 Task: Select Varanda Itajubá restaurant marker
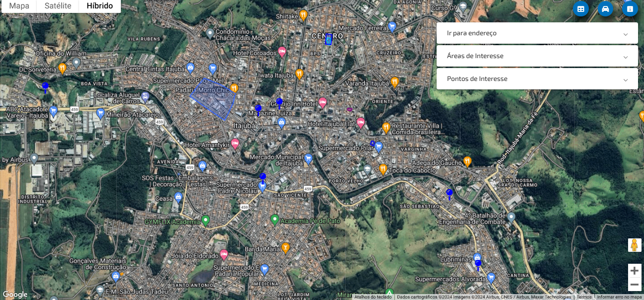pyautogui.click(x=394, y=81)
